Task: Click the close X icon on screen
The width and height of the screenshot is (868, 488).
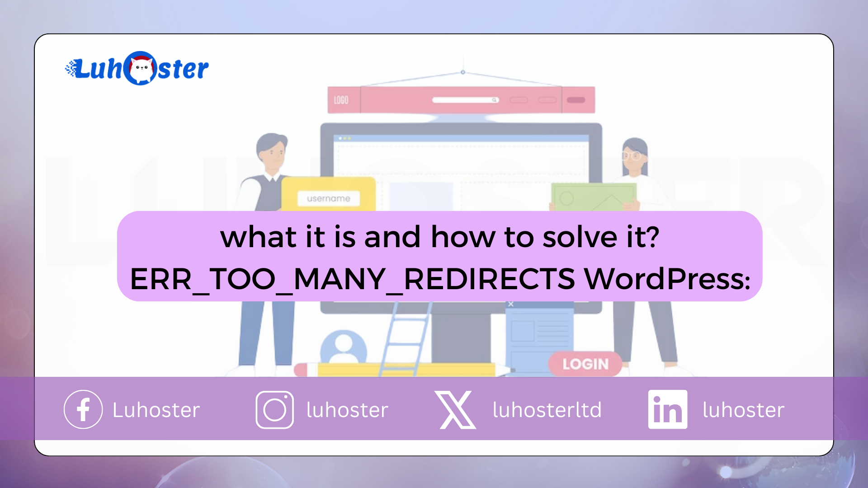Action: pos(510,304)
